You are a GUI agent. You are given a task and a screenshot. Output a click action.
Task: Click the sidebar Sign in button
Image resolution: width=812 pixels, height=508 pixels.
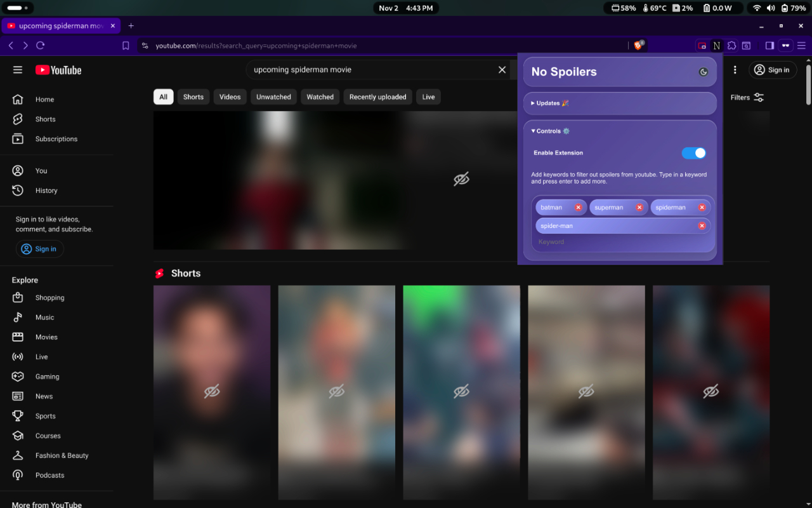pyautogui.click(x=39, y=249)
